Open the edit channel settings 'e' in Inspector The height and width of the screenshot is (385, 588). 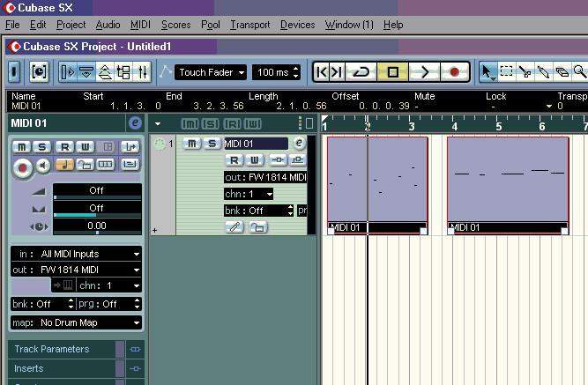(x=135, y=123)
